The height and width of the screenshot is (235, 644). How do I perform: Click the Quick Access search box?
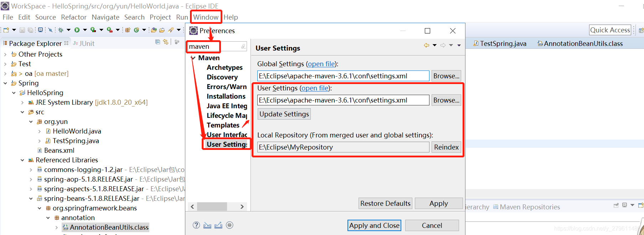coord(610,30)
